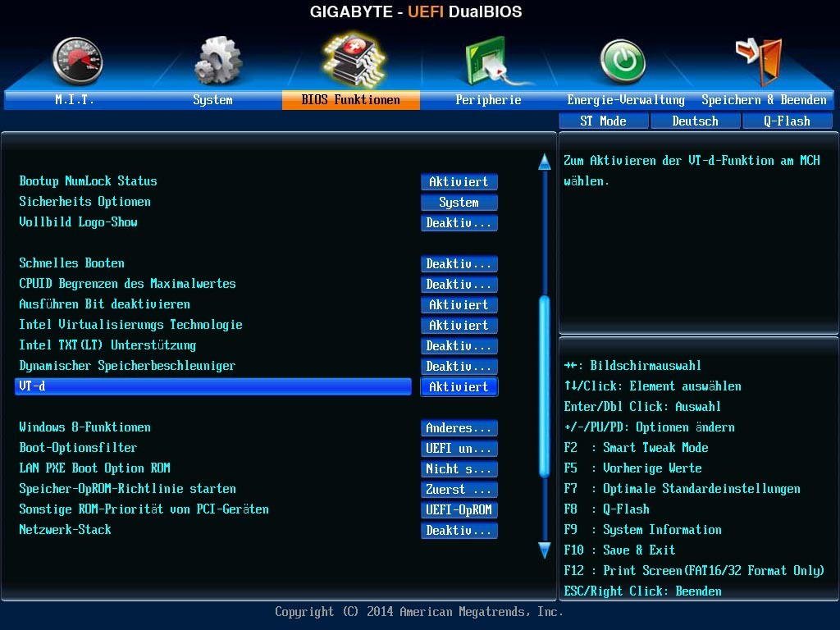The width and height of the screenshot is (840, 630).
Task: Toggle the Schnelles Booten value
Action: 459,263
